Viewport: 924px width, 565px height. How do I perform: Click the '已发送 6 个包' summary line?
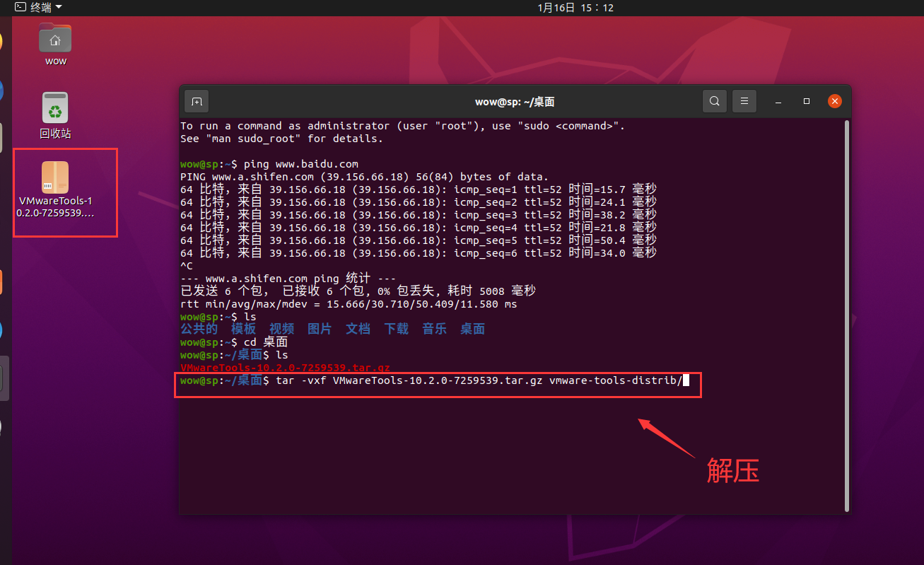(x=358, y=291)
